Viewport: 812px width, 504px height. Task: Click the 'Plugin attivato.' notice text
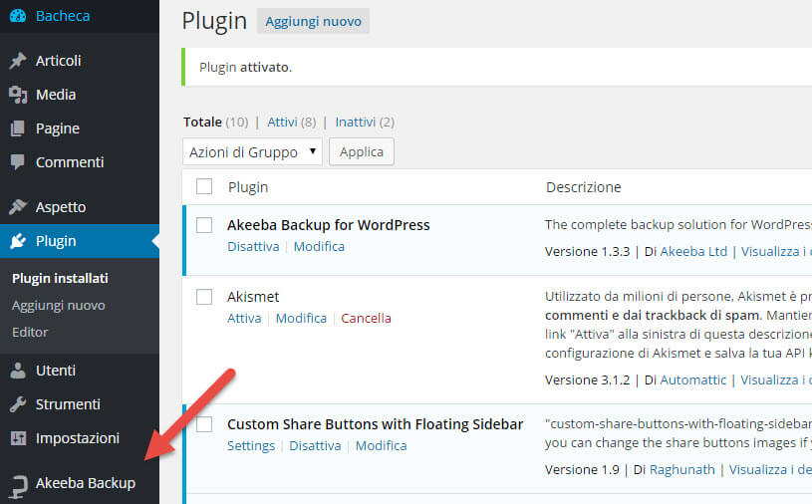[245, 68]
